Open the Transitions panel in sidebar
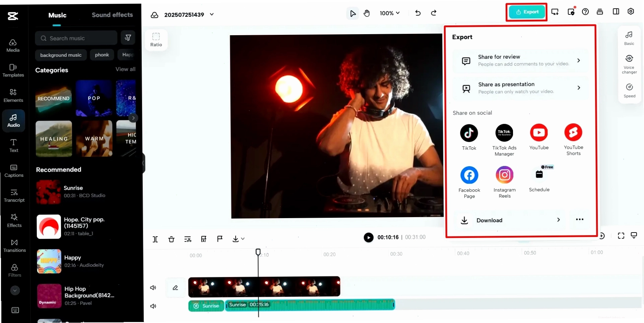This screenshot has height=323, width=644. (x=14, y=246)
